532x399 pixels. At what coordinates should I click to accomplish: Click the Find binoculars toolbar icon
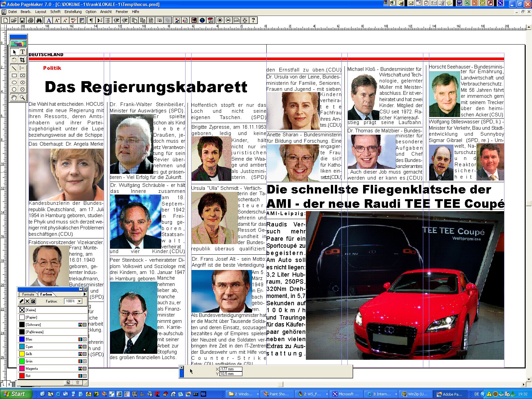[x=39, y=20]
